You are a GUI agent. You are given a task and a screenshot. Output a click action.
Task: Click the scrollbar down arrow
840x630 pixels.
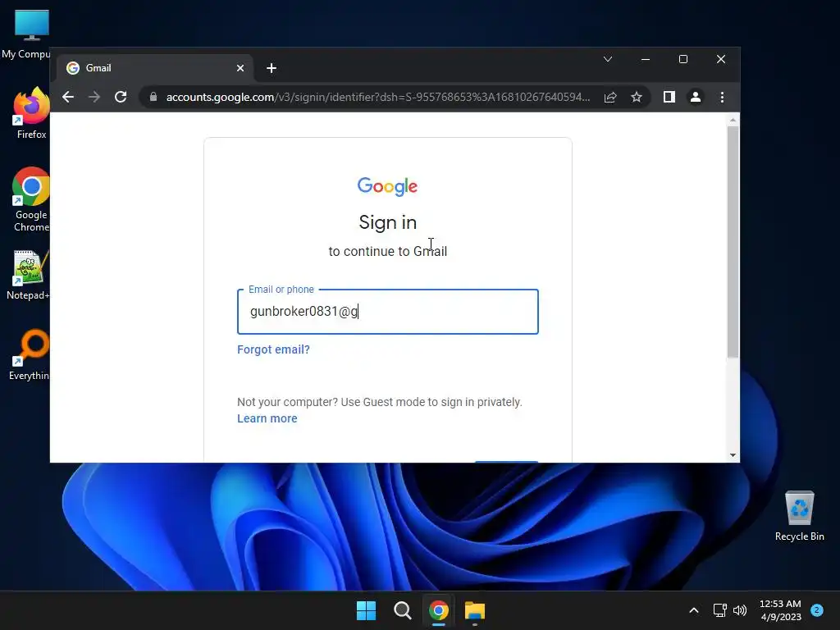pos(733,455)
